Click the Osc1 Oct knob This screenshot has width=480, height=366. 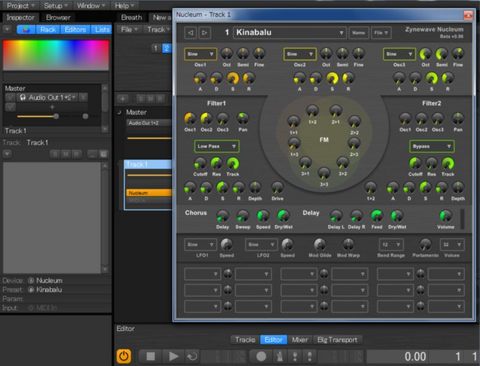pyautogui.click(x=227, y=53)
